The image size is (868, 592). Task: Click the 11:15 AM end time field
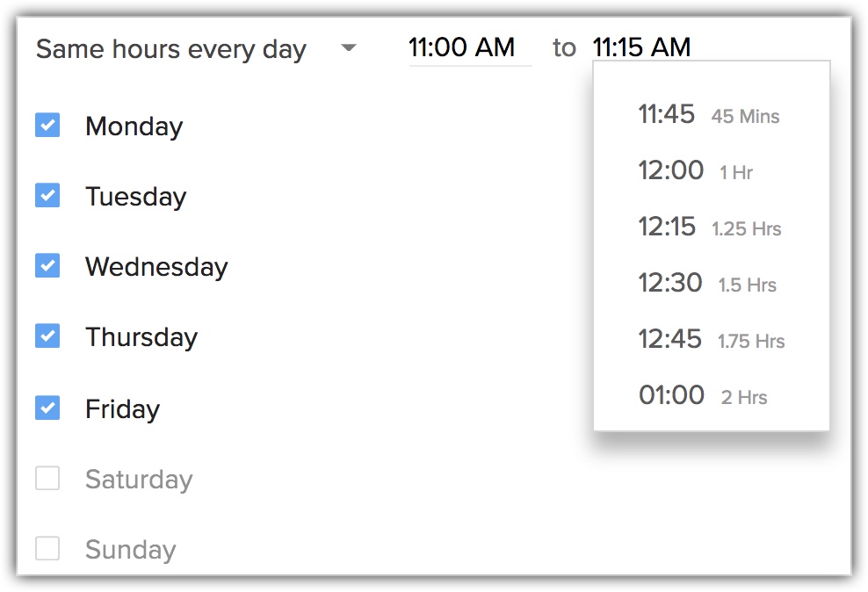(641, 47)
